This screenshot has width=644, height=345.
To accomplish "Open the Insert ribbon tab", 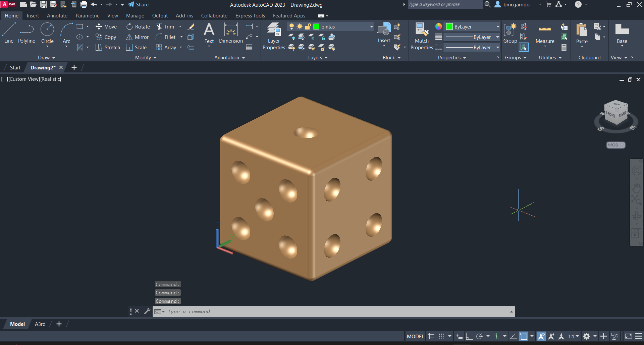I will click(x=33, y=16).
